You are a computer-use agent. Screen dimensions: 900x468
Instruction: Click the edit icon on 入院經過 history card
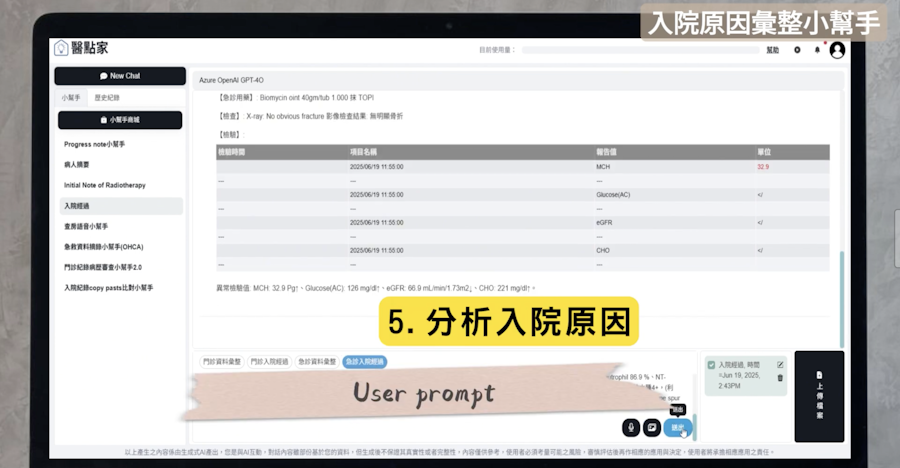click(780, 365)
